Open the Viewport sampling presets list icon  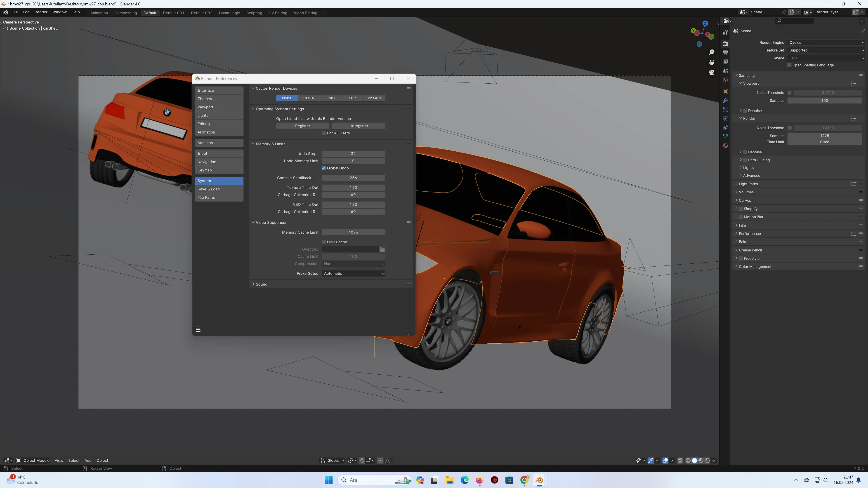(x=853, y=84)
